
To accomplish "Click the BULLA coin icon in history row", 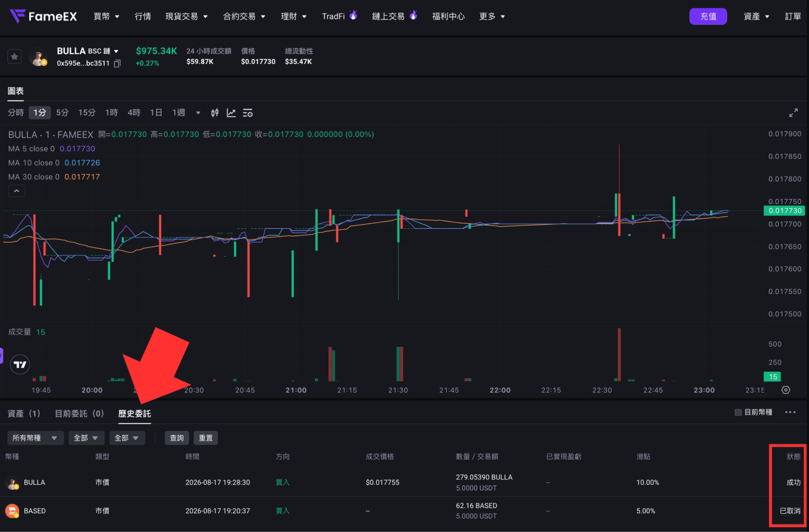I will pos(12,483).
